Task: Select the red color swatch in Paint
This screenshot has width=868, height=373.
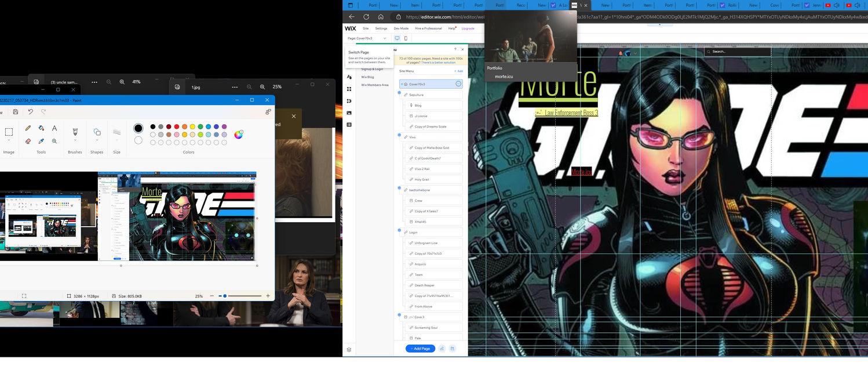Action: click(x=176, y=126)
